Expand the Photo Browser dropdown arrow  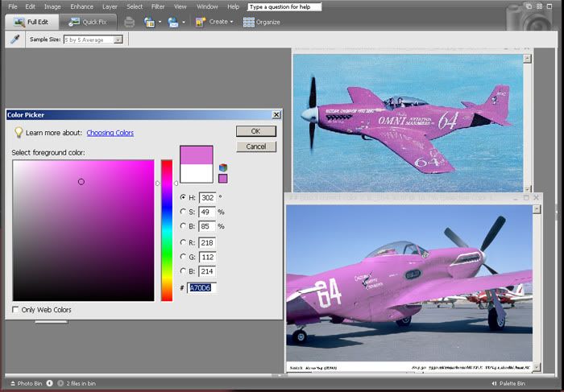coord(160,23)
